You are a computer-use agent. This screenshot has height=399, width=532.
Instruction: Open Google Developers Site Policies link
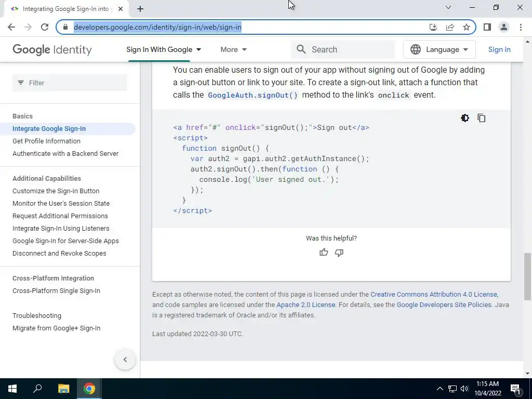pyautogui.click(x=444, y=305)
